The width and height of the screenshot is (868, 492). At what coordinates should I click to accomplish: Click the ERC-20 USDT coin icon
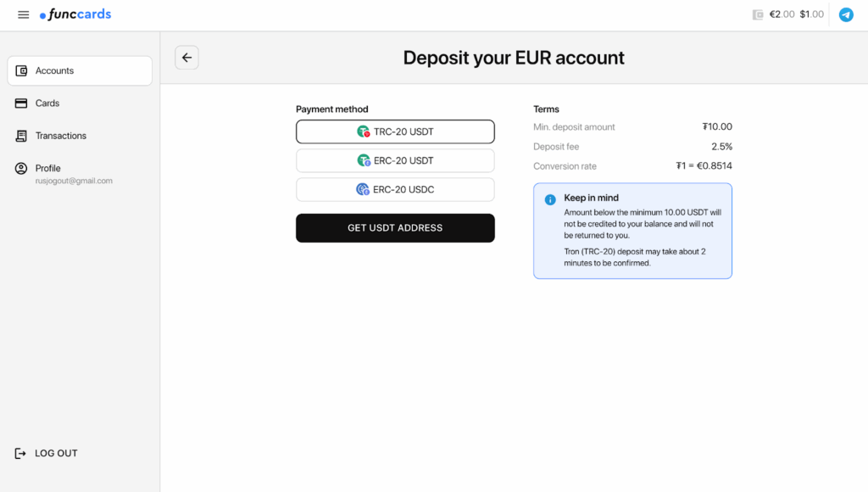tap(363, 160)
